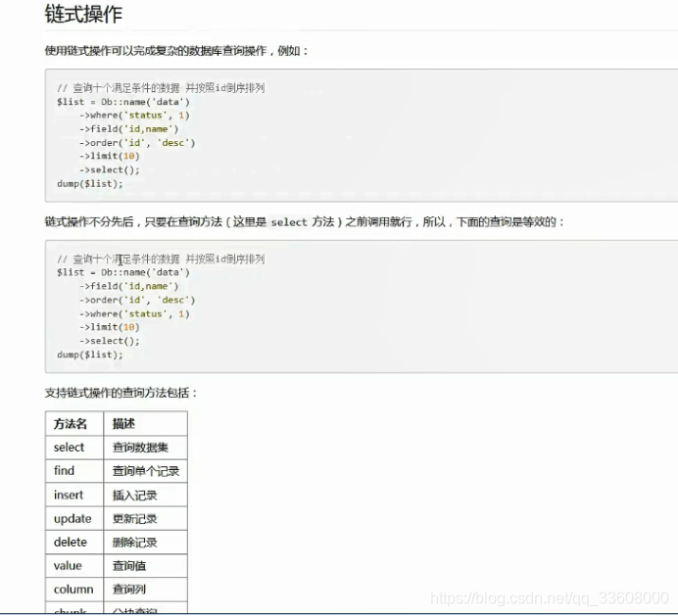Click the paragraph starting 链式操作不分先后

pos(305,222)
